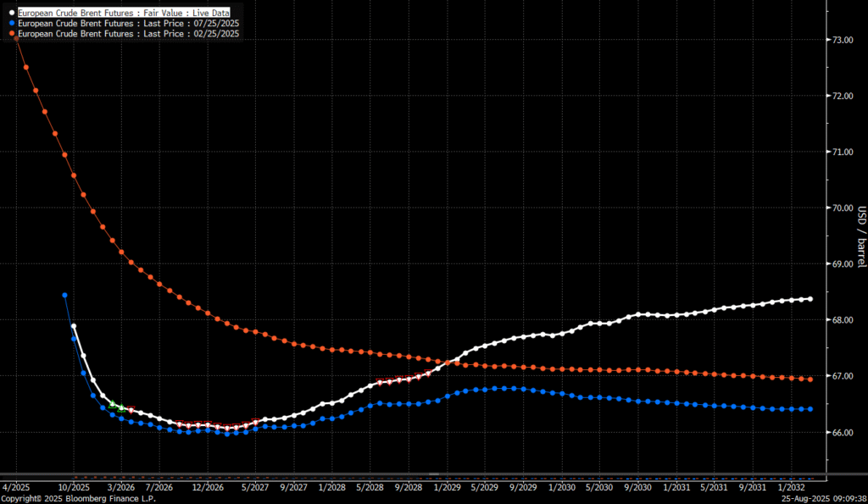Click the 73.00 y-axis label
Viewport: 868px width, 504px height.
click(843, 40)
